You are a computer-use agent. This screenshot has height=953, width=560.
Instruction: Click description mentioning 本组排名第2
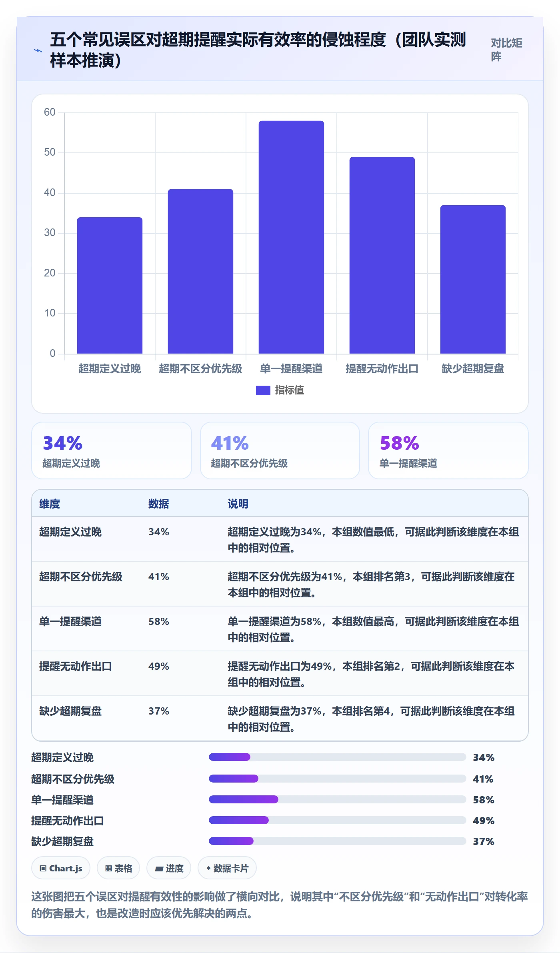point(371,674)
